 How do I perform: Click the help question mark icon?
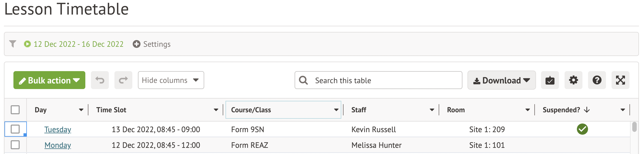tap(597, 80)
